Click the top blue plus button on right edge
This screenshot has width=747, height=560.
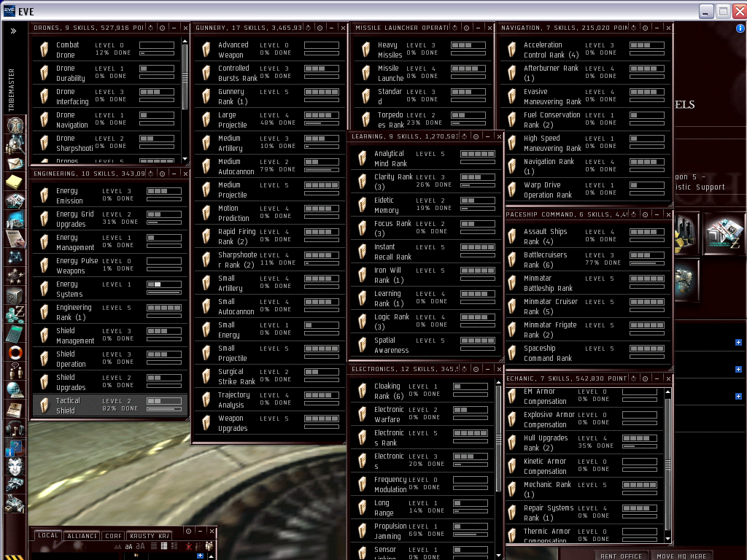coord(738,343)
